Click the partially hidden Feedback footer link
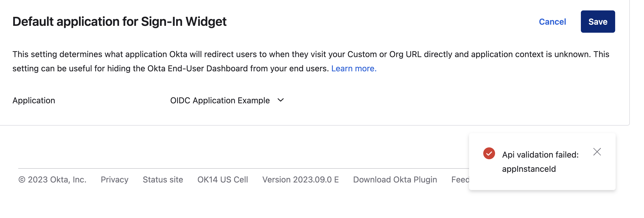The height and width of the screenshot is (218, 644). click(460, 179)
